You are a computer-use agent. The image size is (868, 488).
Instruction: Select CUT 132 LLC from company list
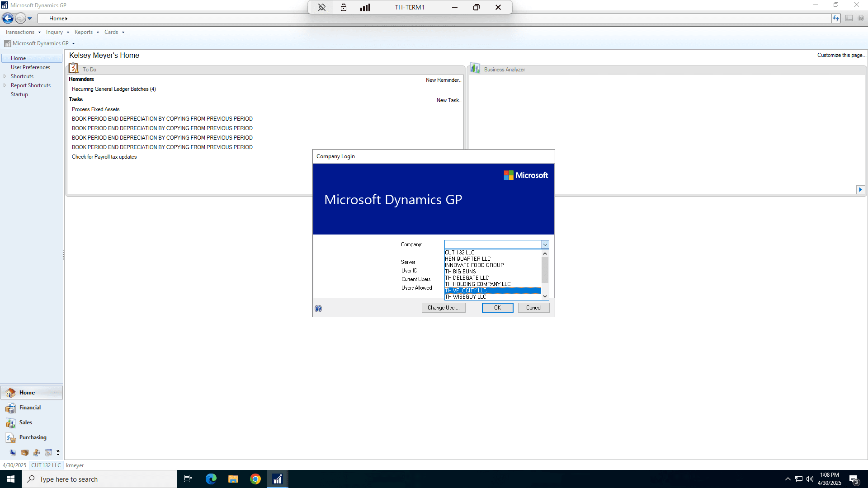(x=493, y=253)
